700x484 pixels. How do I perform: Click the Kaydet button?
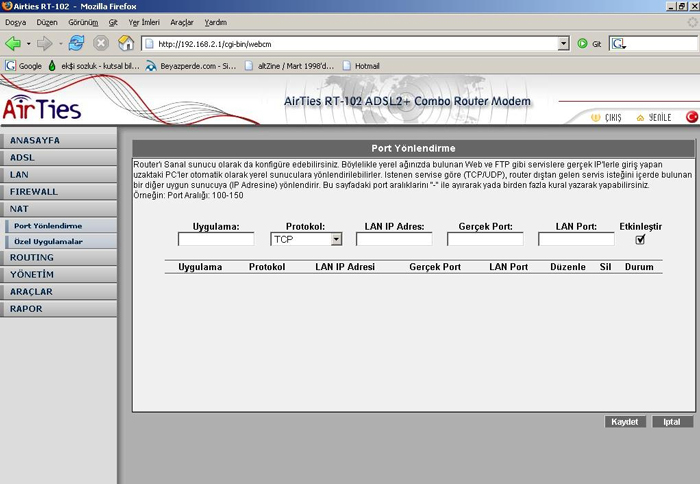625,422
